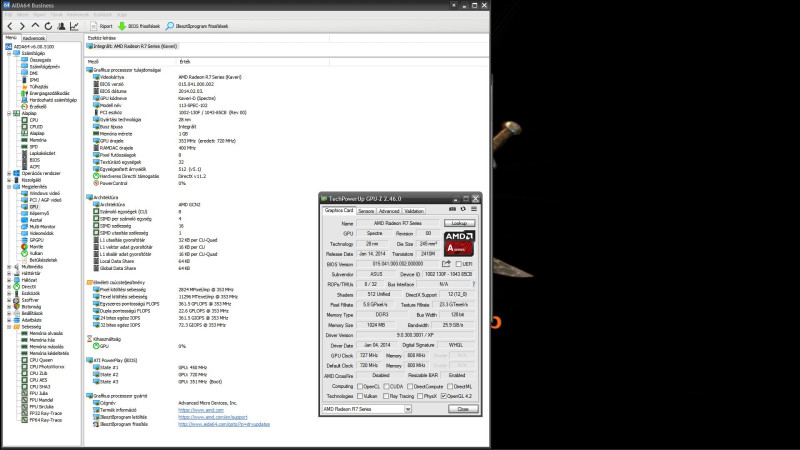
Task: Click the Riport toolbar button
Action: (101, 26)
